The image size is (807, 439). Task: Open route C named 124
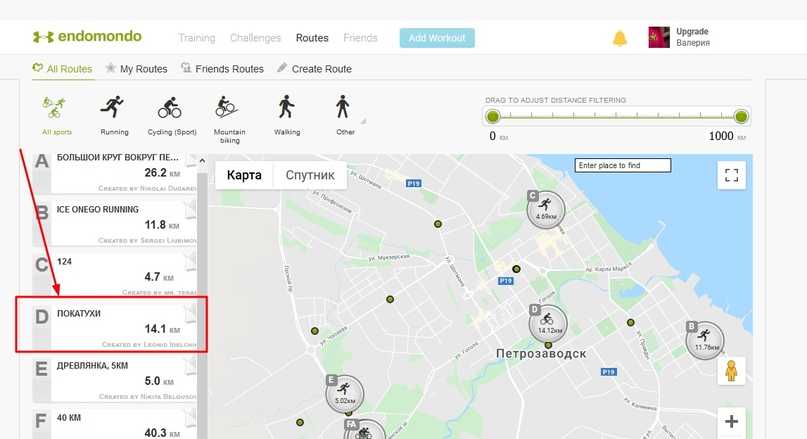(116, 276)
